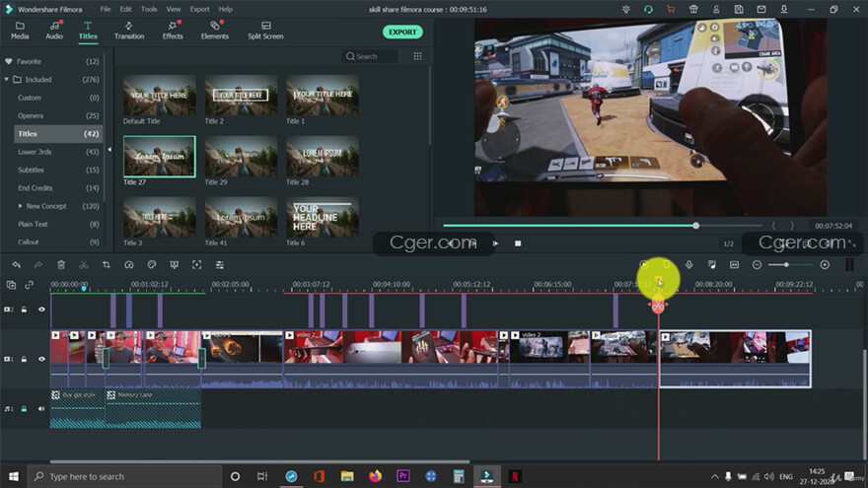Screen dimensions: 868x488
Task: Switch to the Elements tab
Action: click(215, 31)
